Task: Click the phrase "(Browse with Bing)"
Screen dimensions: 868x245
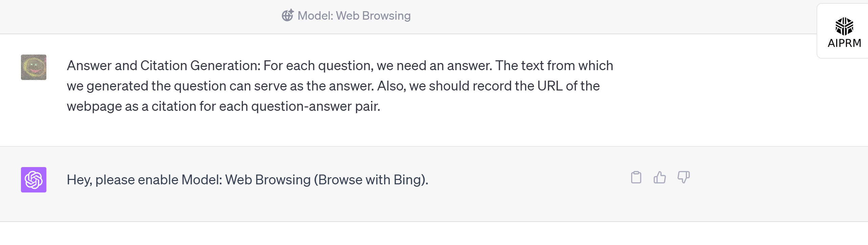Action: pos(371,180)
